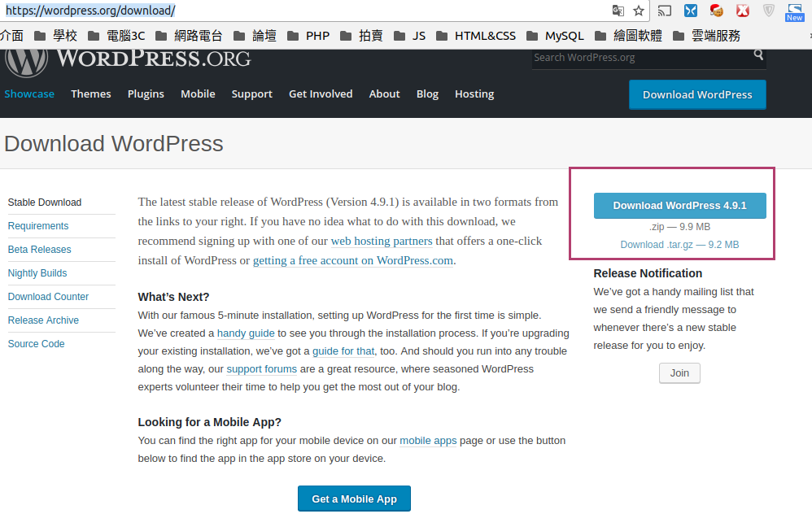Open the PHP bookmark folder

tap(308, 36)
